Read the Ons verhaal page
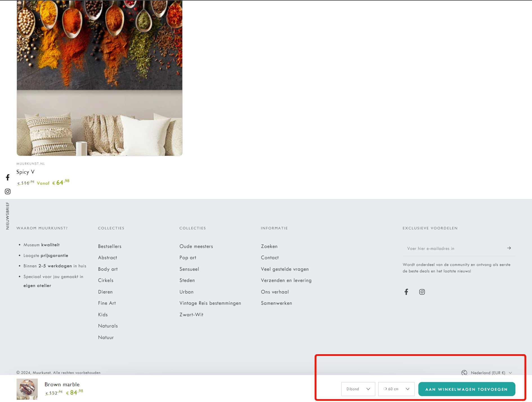Image resolution: width=532 pixels, height=402 pixels. click(275, 292)
